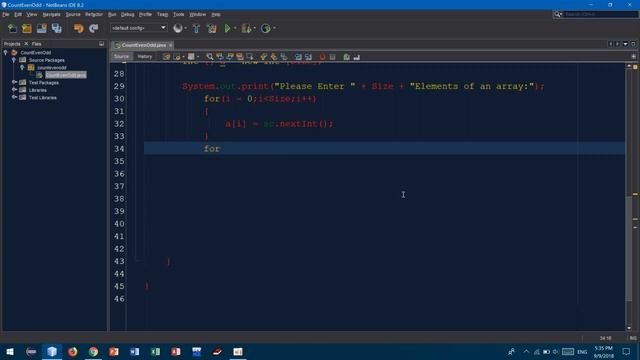This screenshot has height=360, width=640.
Task: Click the Open Project icon
Action: [42, 28]
